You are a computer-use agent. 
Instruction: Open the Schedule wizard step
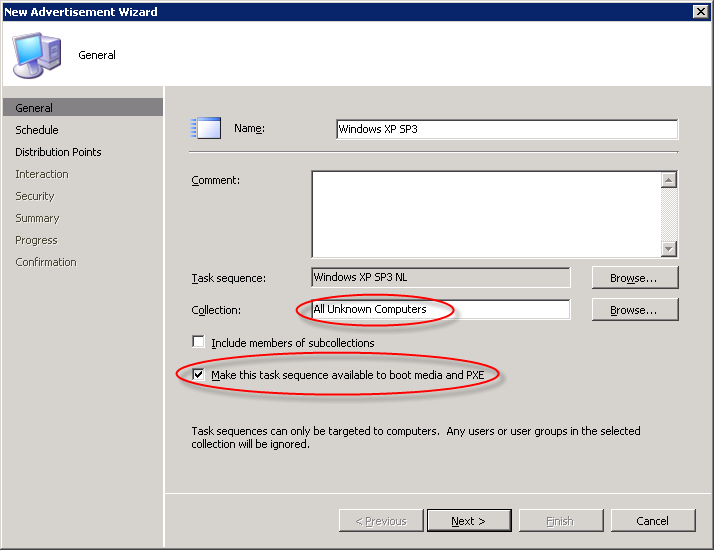pos(37,130)
